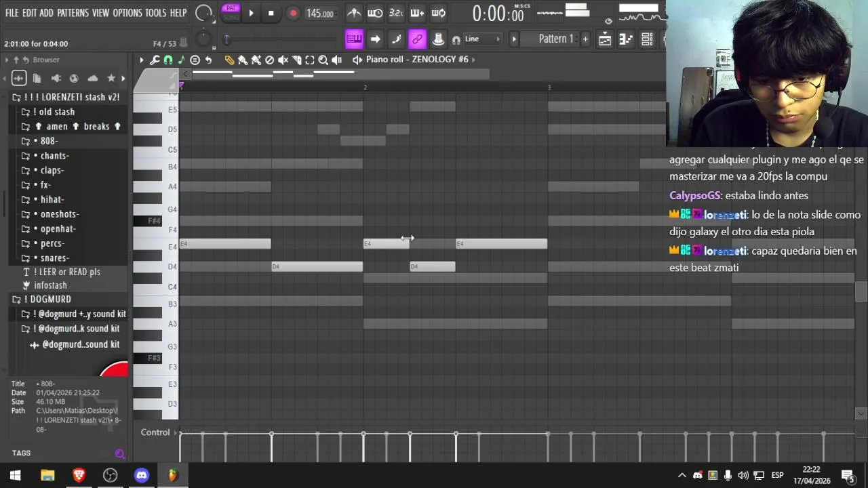Click the red Record button

(x=293, y=13)
